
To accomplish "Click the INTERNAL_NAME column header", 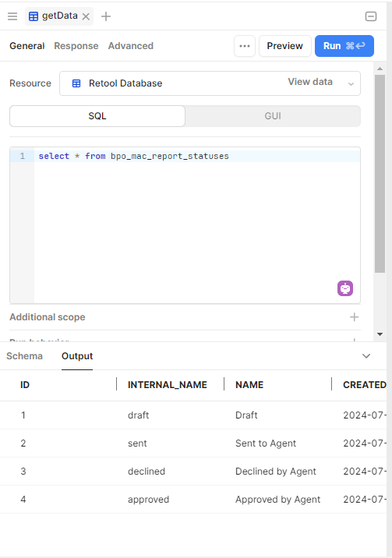I will pos(168,385).
